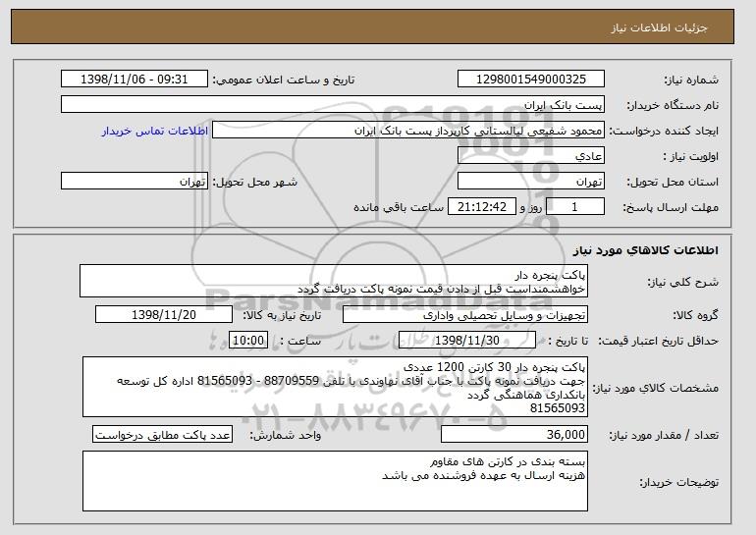The width and height of the screenshot is (756, 535).
Task: Click the days remaining field showing 1
Action: (574, 207)
